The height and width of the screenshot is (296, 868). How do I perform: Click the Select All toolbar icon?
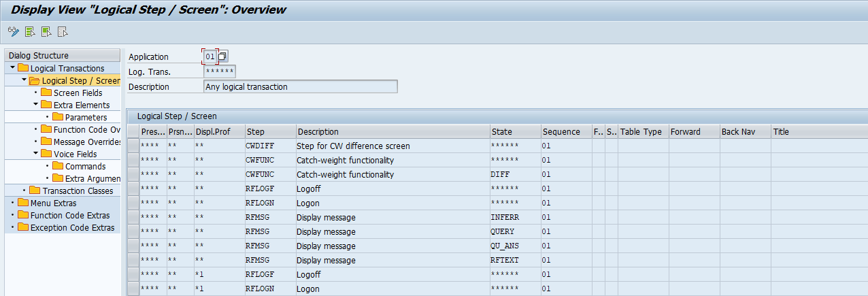click(30, 31)
